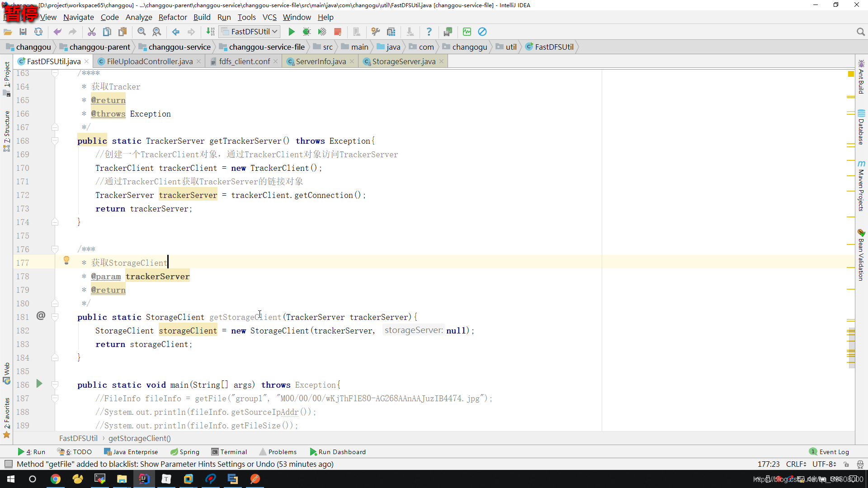
Task: Collapse comment block fold at line 187
Action: [55, 399]
